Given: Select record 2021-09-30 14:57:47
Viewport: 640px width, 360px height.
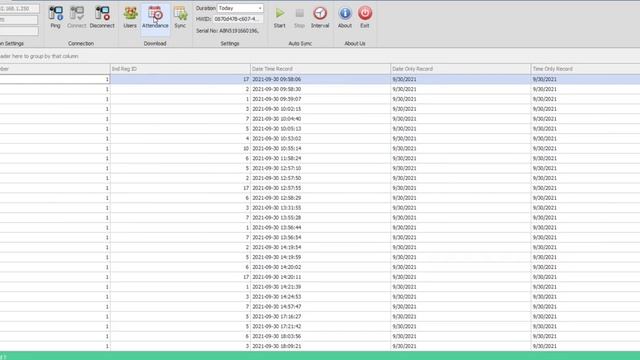Looking at the screenshot, I should [320, 307].
